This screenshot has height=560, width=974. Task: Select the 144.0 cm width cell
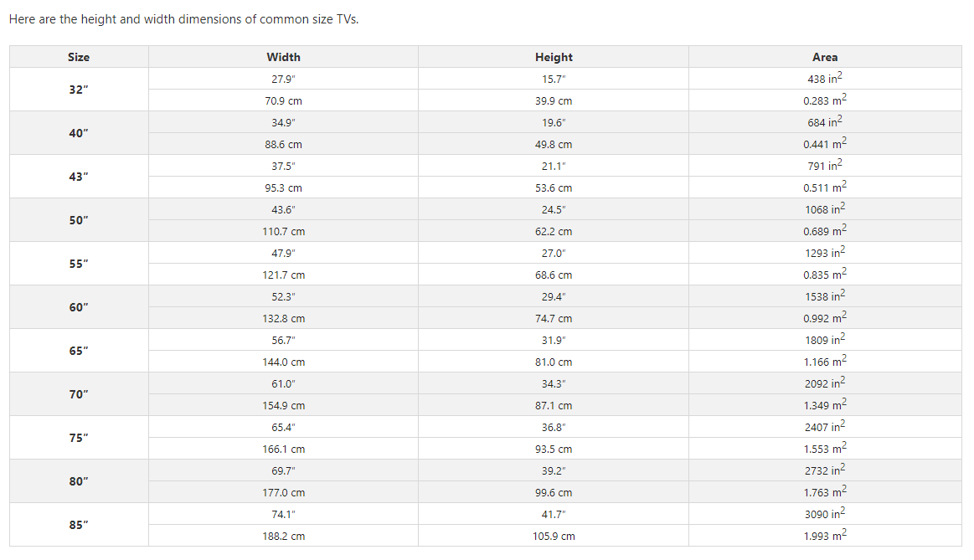tap(283, 362)
